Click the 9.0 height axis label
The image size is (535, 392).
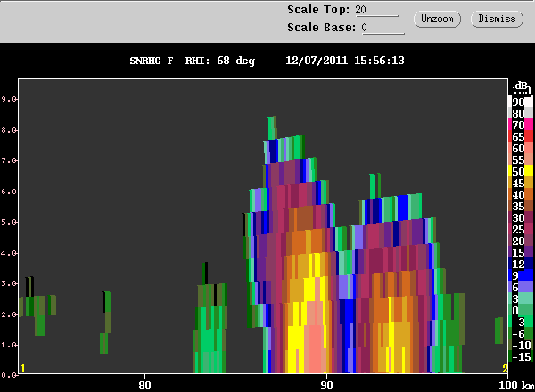[x=9, y=99]
